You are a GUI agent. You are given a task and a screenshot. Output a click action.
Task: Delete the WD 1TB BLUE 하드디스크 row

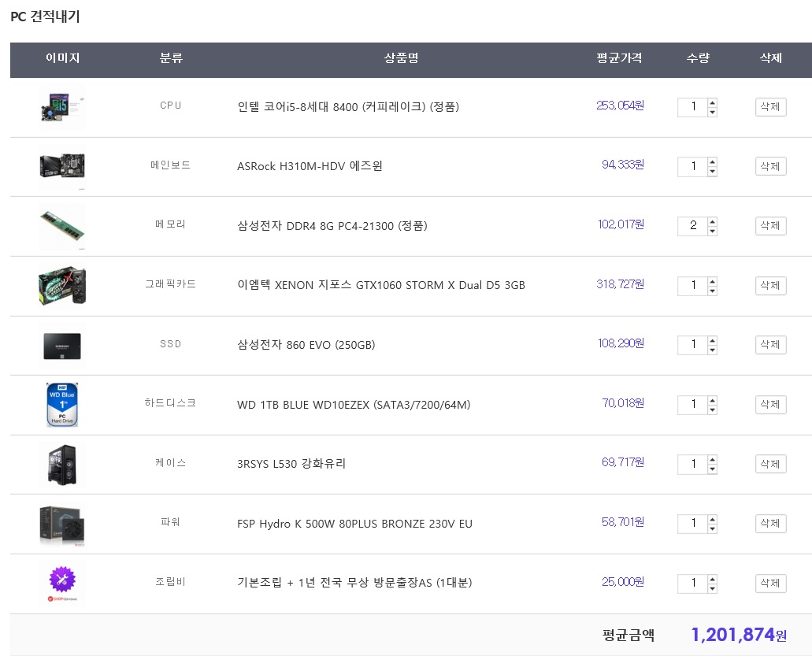tap(770, 405)
